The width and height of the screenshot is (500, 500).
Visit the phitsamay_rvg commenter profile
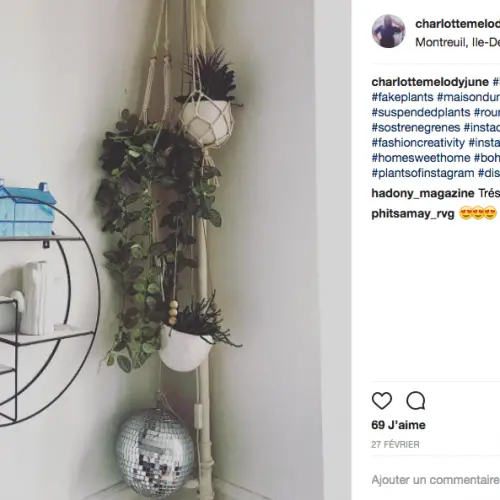[413, 214]
